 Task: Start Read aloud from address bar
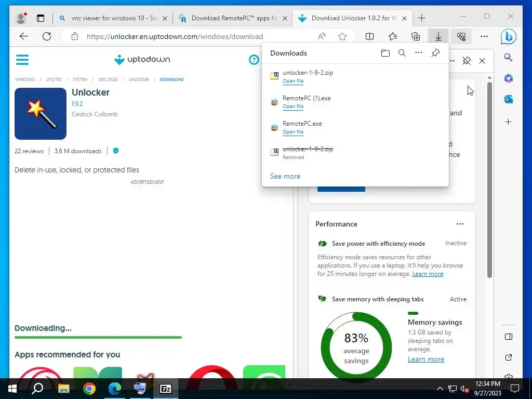point(322,36)
